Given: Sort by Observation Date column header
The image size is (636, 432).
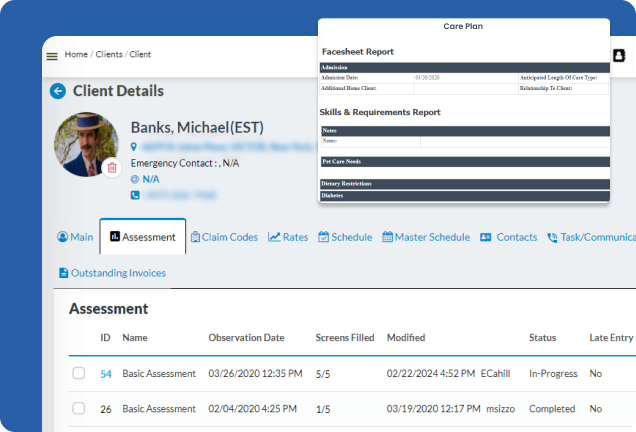Looking at the screenshot, I should coord(246,338).
